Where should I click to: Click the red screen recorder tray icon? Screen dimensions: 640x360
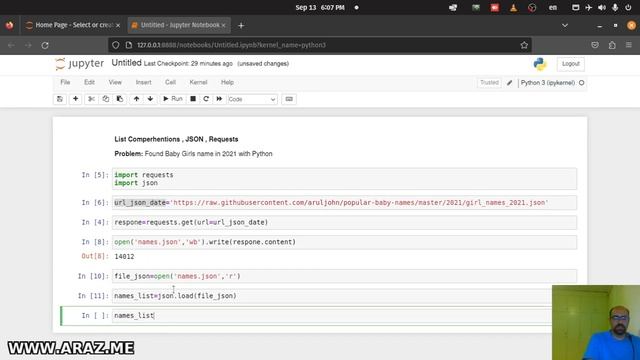pyautogui.click(x=495, y=7)
